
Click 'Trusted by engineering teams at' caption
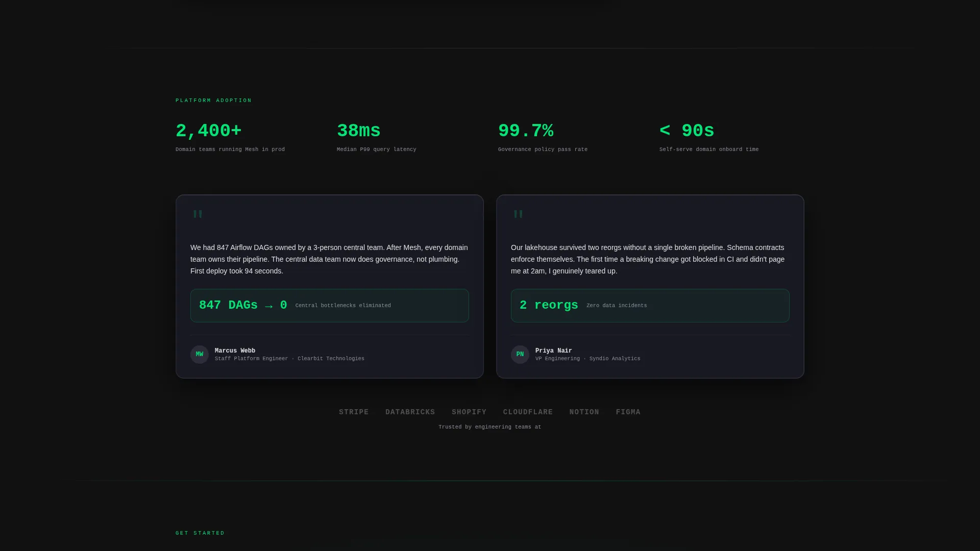[490, 427]
